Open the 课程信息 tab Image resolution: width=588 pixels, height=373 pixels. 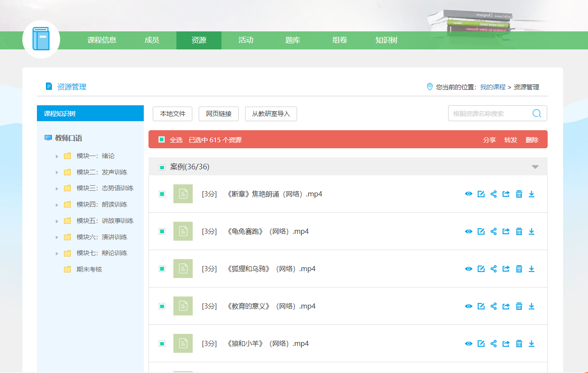pyautogui.click(x=102, y=40)
